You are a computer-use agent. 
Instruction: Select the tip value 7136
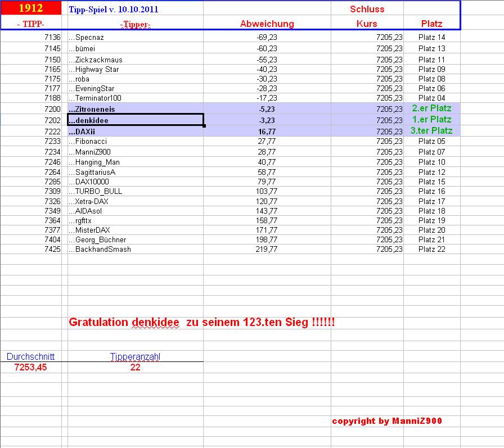pos(52,37)
